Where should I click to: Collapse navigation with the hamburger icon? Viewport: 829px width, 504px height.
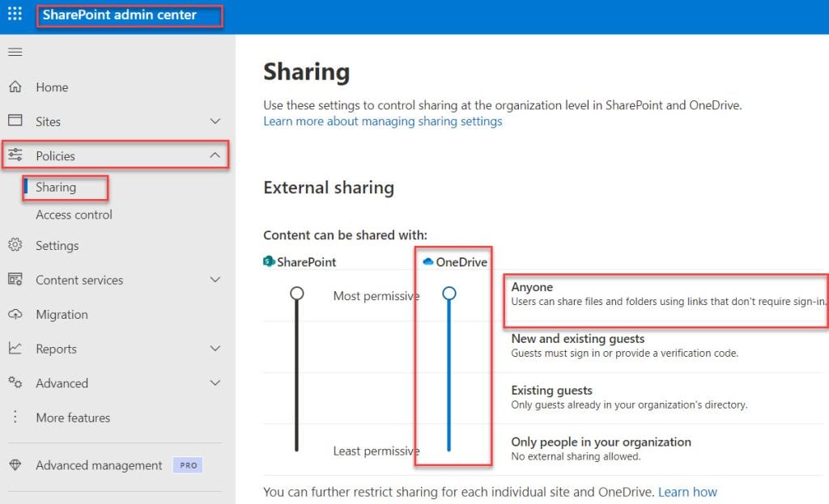tap(15, 52)
